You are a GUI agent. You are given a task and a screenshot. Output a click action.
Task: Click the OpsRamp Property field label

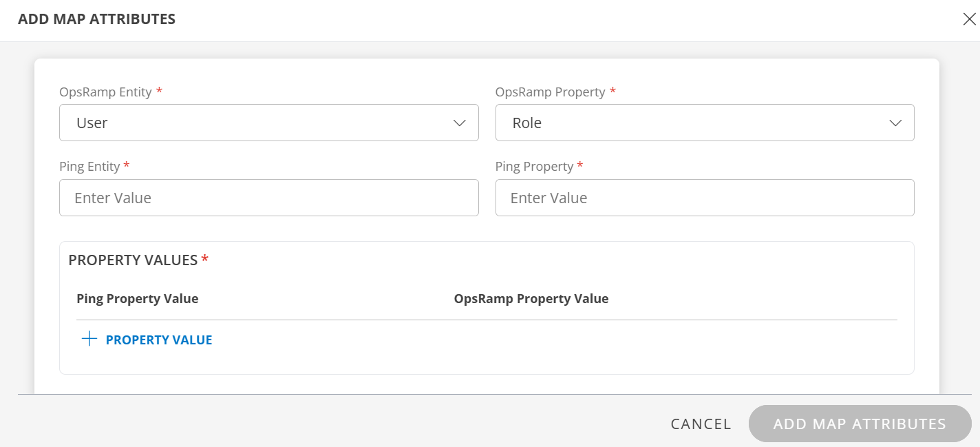pos(550,92)
